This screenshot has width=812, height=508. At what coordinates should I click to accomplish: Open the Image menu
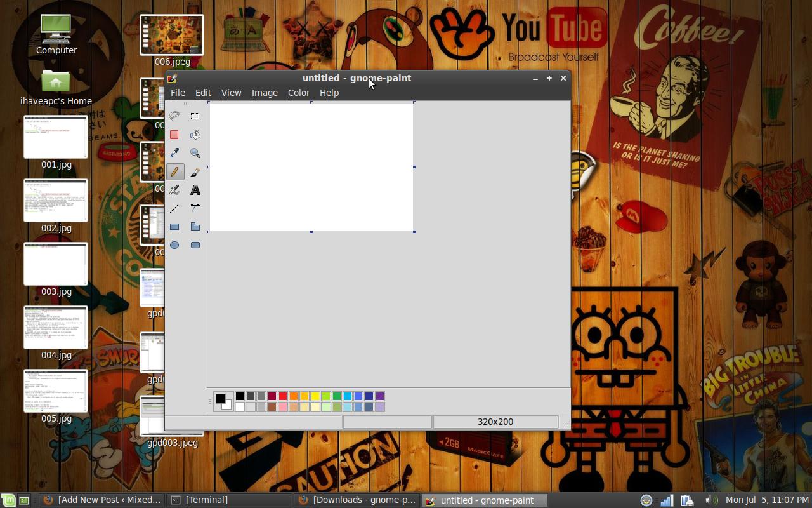265,93
